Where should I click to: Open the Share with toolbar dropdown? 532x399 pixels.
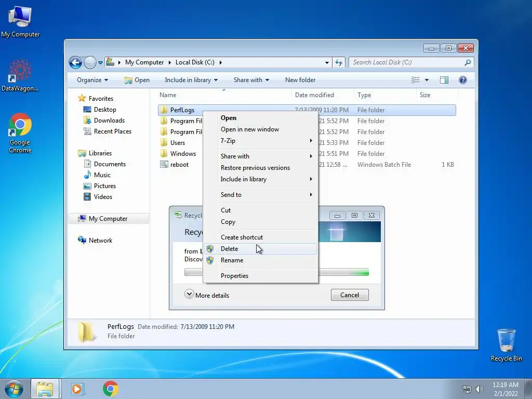click(251, 80)
